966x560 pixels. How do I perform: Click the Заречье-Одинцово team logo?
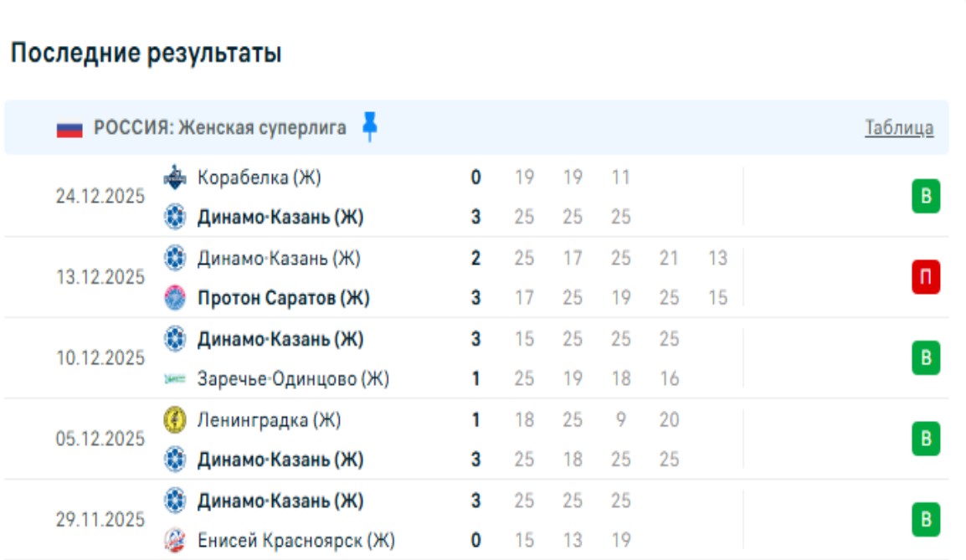coord(174,379)
